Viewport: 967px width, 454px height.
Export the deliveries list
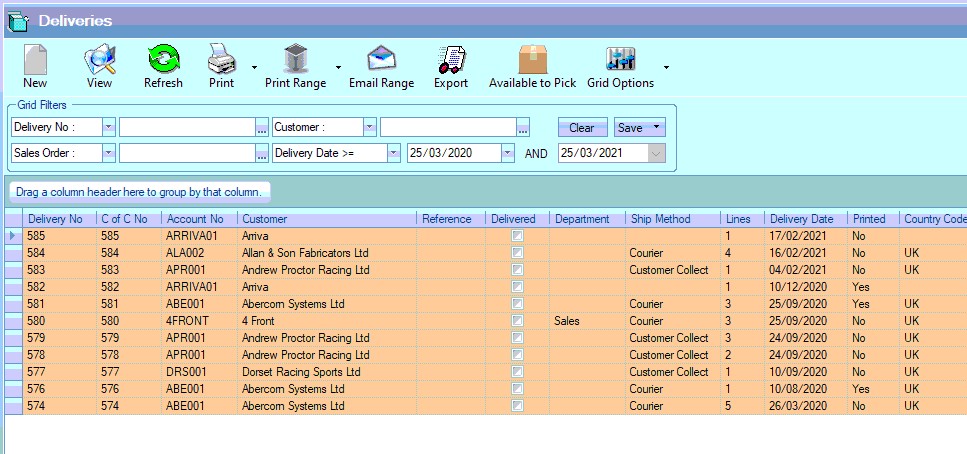(x=451, y=62)
